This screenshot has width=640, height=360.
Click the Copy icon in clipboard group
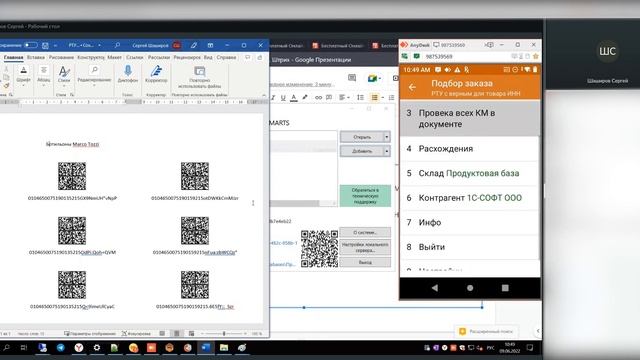pos(6,77)
